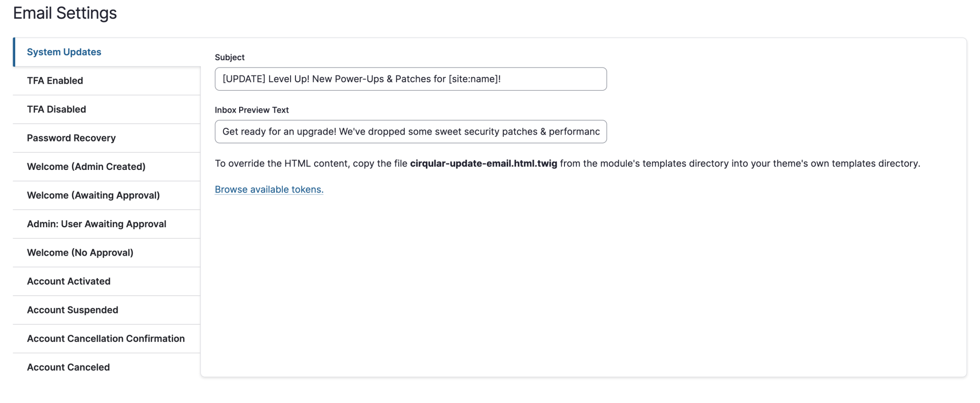The image size is (980, 403).
Task: Select Admin: User Awaiting Approval tab
Action: 107,224
